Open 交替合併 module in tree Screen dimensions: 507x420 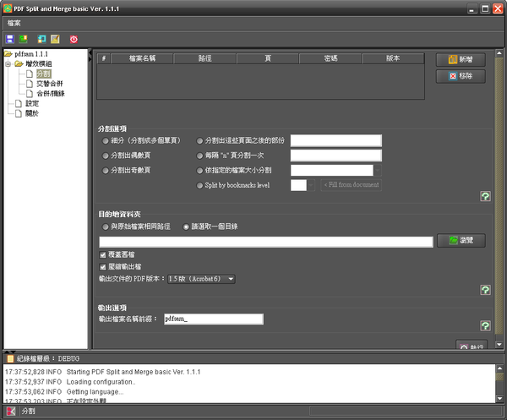(x=50, y=84)
